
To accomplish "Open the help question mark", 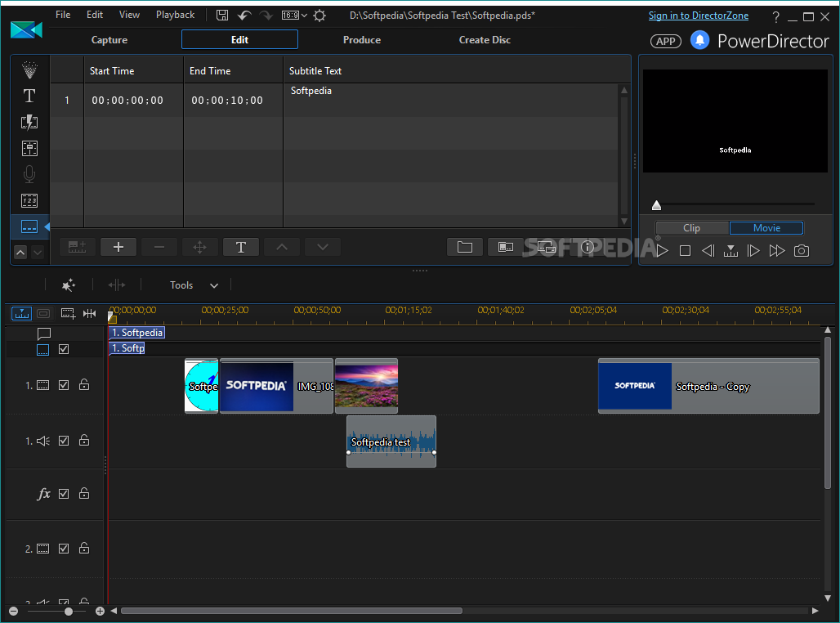I will point(775,16).
